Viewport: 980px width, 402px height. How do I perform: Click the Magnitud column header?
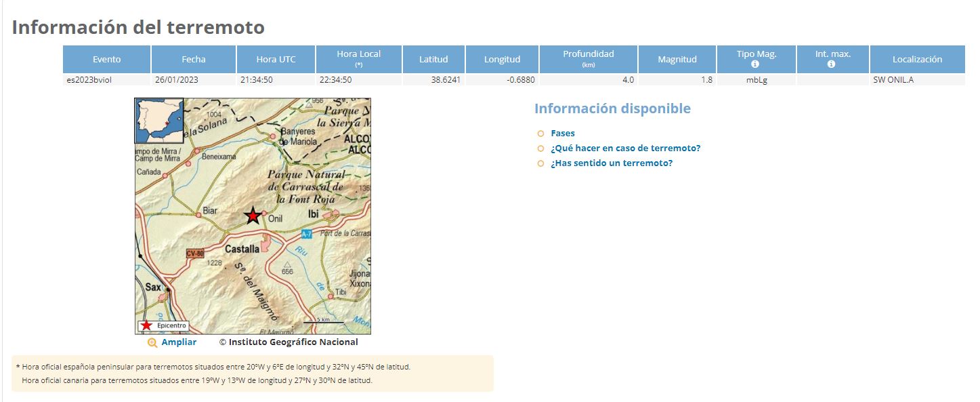pos(677,59)
